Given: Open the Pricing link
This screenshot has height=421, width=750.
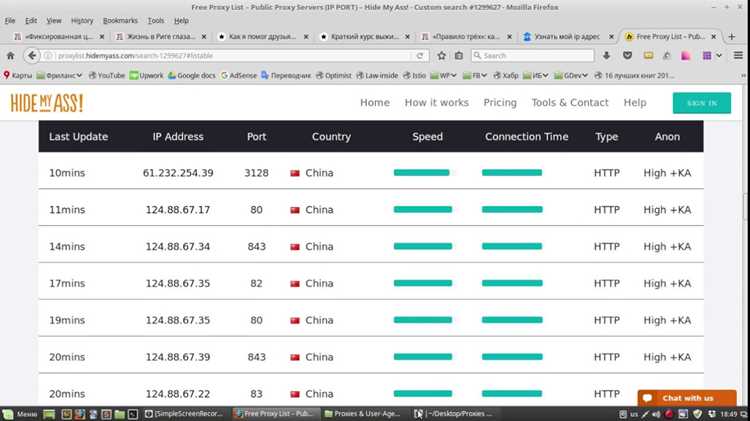Looking at the screenshot, I should click(500, 103).
